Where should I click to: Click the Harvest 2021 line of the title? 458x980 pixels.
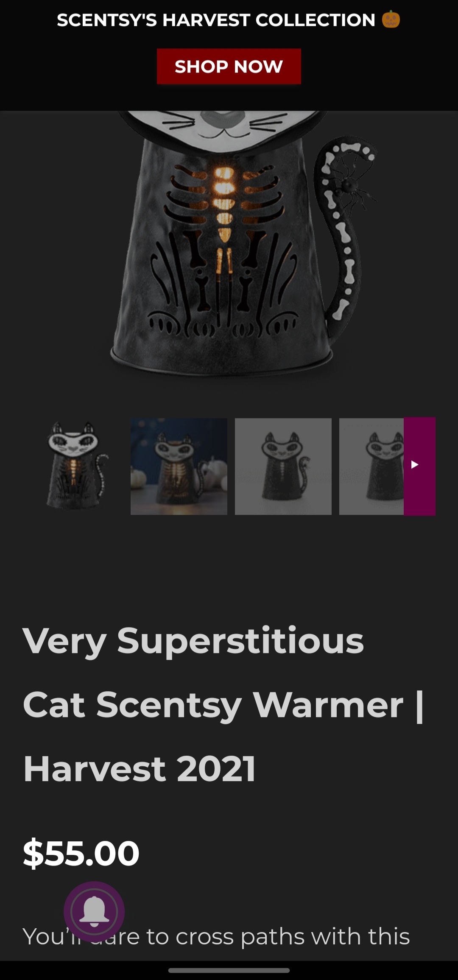pos(140,769)
